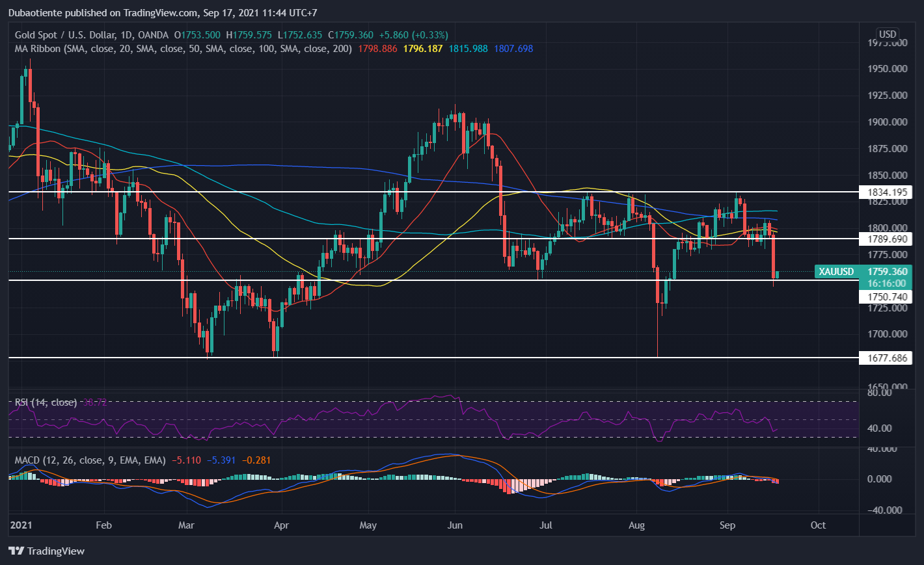This screenshot has height=565, width=924.
Task: Click the 16:16:00 countdown timer label
Action: coord(887,283)
